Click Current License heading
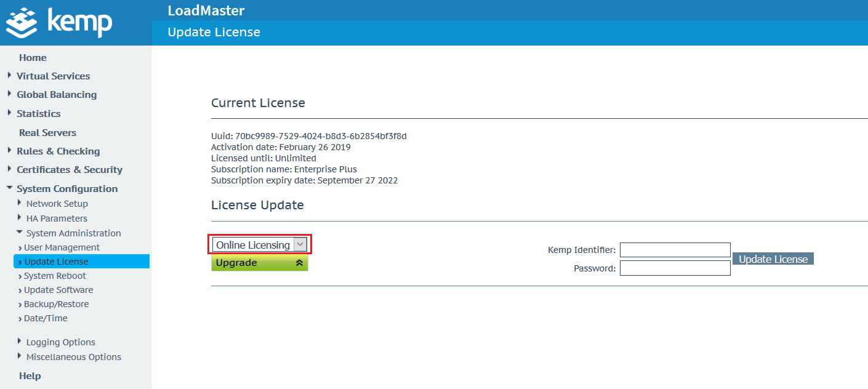This screenshot has height=389, width=868. (x=258, y=103)
